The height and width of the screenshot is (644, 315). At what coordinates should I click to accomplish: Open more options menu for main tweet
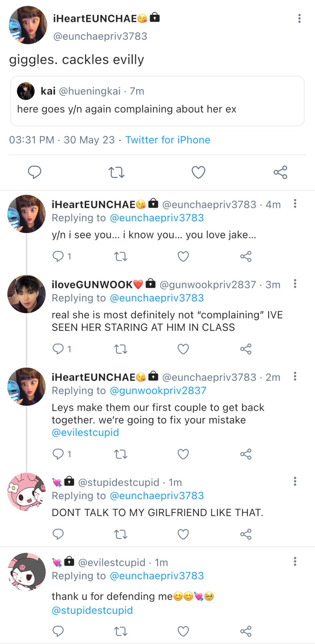click(x=299, y=18)
